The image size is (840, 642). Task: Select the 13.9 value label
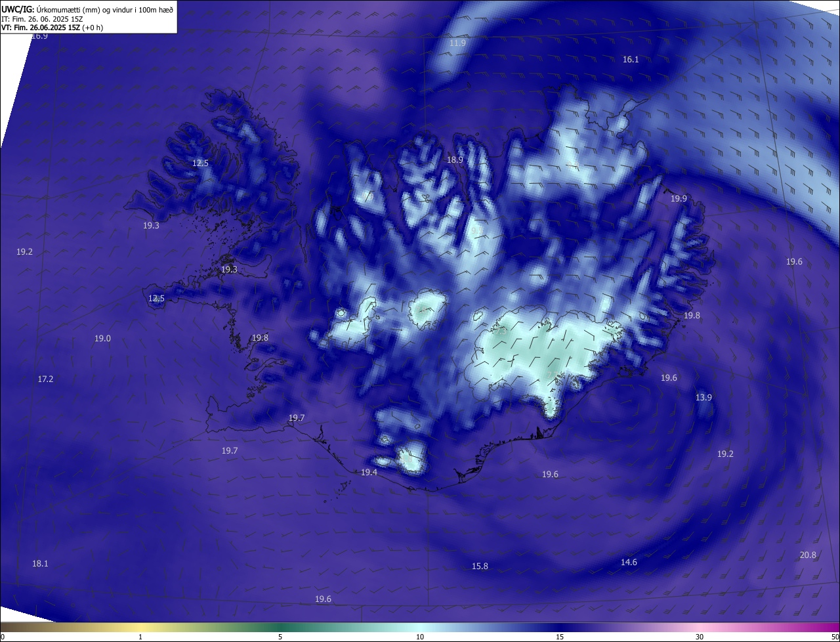coord(703,397)
